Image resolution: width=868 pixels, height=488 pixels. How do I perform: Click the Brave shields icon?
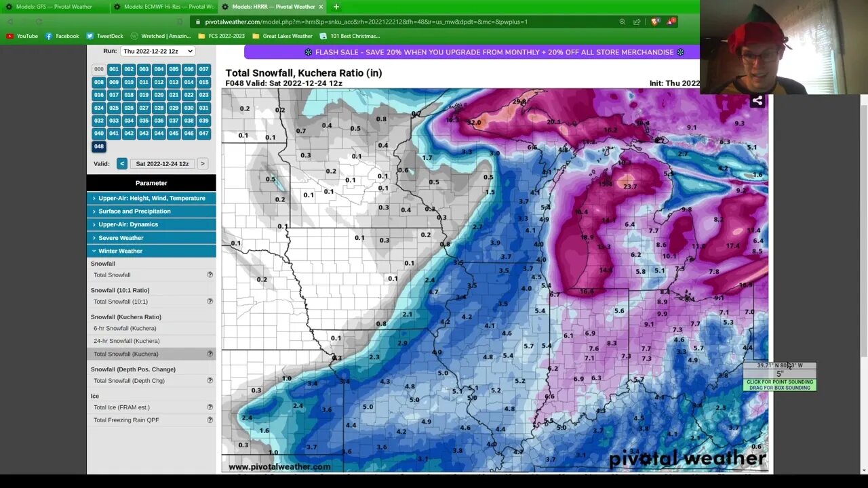(655, 22)
